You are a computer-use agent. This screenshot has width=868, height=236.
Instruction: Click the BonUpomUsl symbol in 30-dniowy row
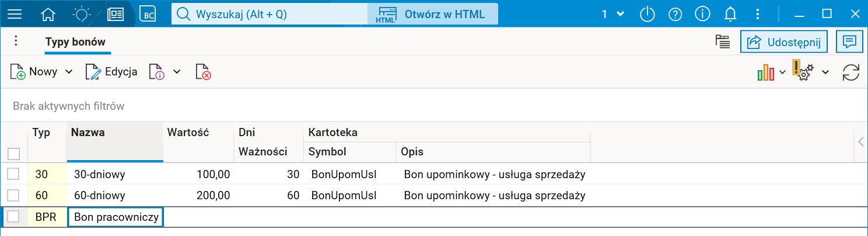click(x=350, y=174)
